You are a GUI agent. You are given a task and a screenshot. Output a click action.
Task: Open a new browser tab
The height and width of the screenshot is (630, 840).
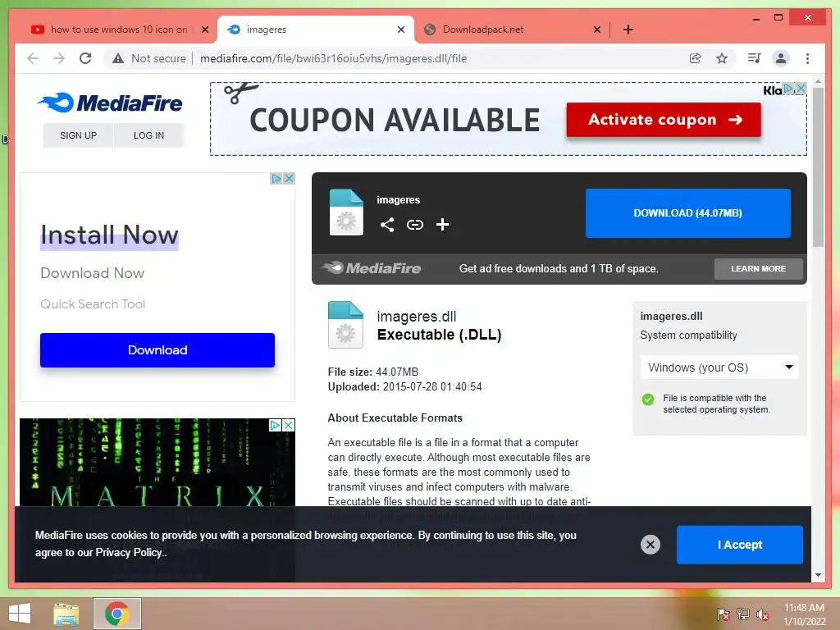pyautogui.click(x=628, y=30)
